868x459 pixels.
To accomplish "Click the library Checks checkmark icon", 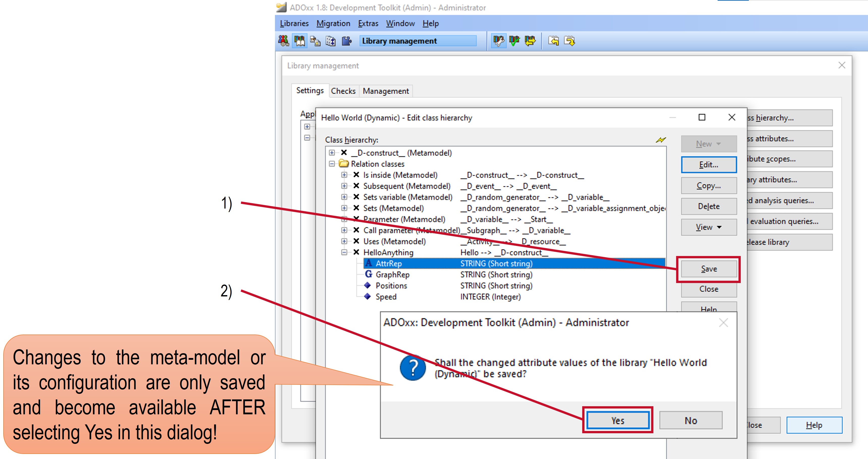I will 514,41.
